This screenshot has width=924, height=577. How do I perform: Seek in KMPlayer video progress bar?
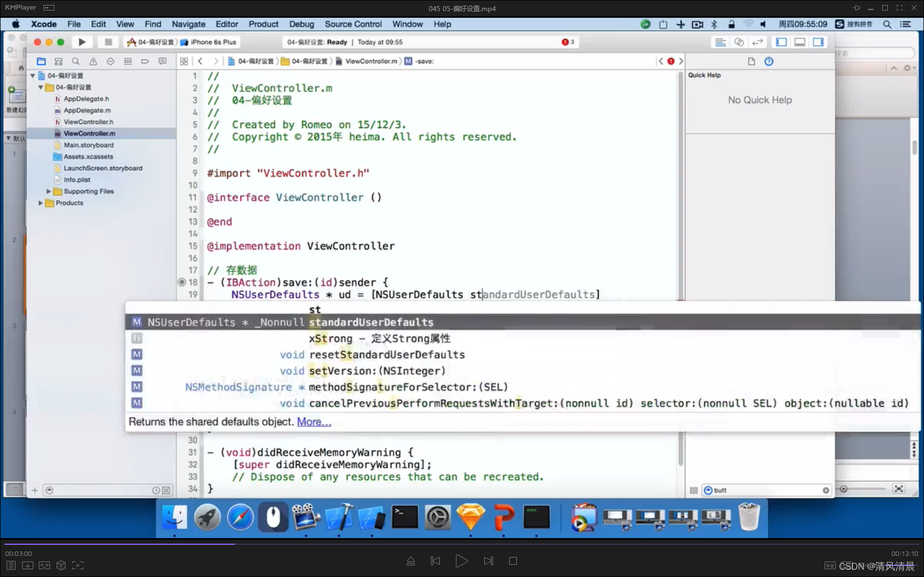[462, 544]
